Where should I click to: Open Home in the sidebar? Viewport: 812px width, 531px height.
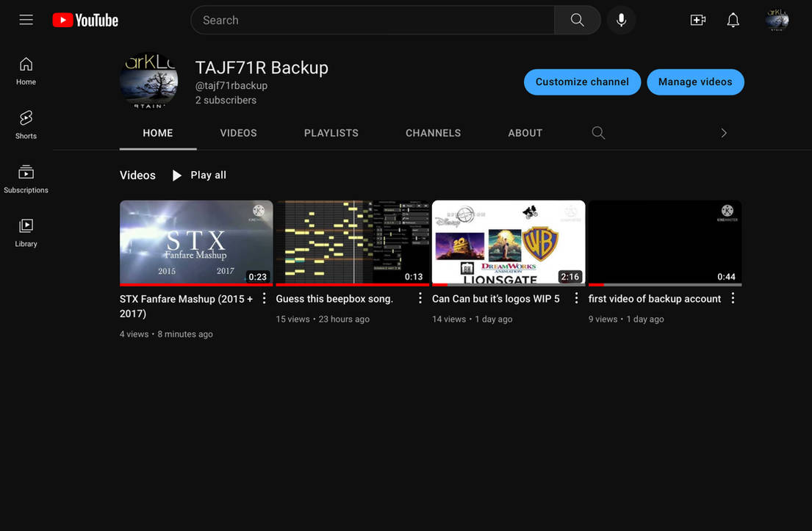pos(26,71)
